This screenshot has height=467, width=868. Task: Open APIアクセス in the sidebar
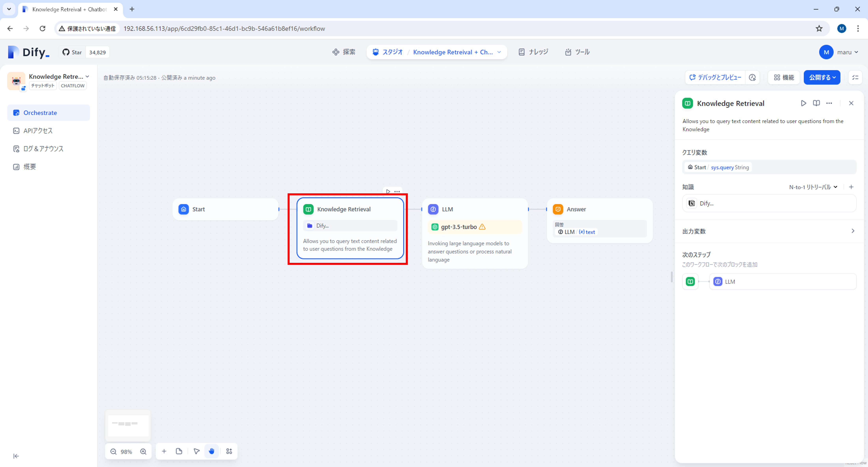(x=38, y=131)
